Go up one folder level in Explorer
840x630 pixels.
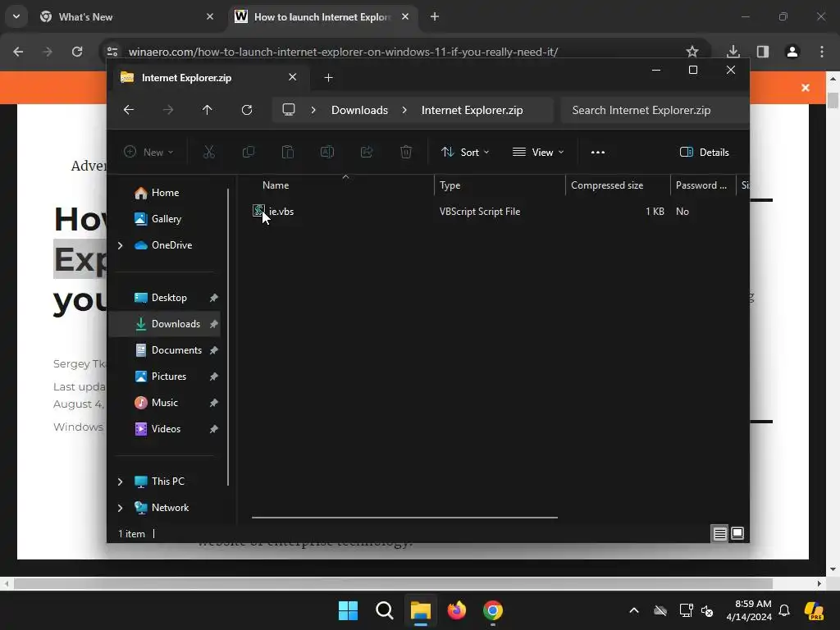[208, 110]
